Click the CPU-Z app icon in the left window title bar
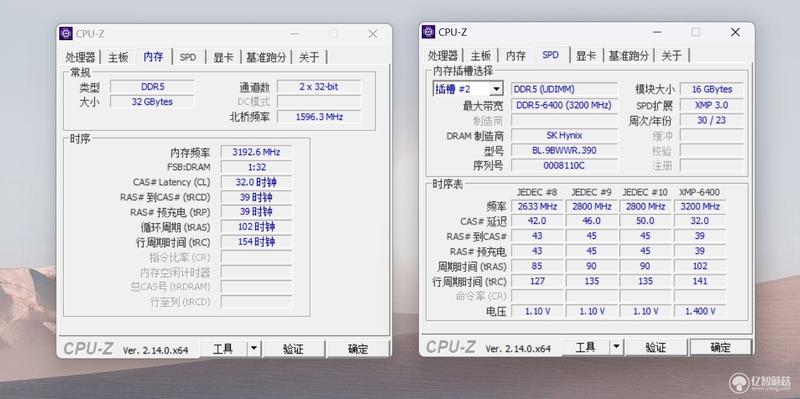 pyautogui.click(x=66, y=34)
